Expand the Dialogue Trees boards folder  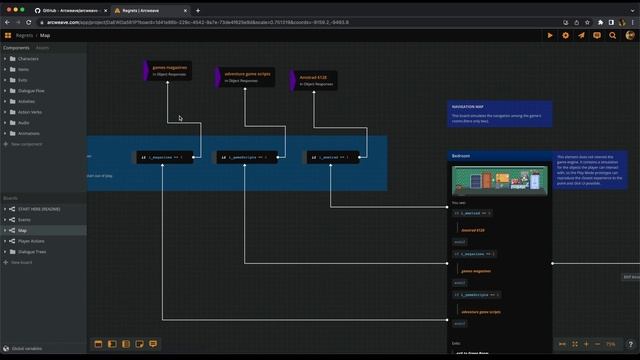tap(5, 252)
